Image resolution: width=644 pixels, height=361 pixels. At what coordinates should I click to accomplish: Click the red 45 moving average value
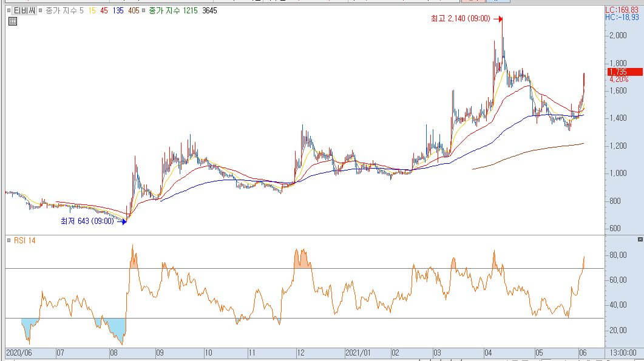click(x=104, y=11)
